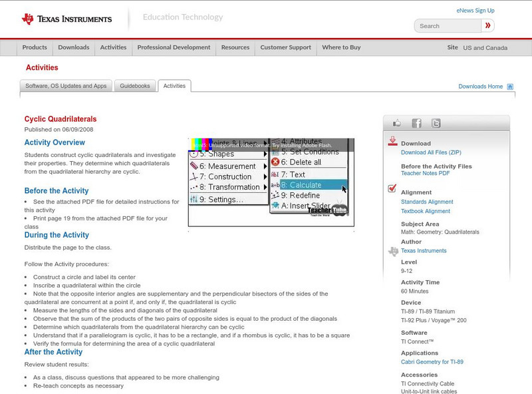Click 'TI Connectivity Cable' accessory text
This screenshot has width=532, height=394.
428,384
